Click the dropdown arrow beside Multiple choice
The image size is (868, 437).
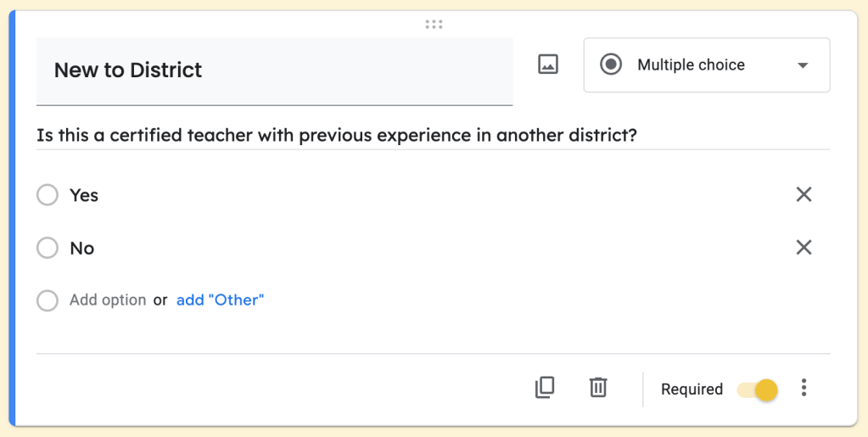[803, 65]
